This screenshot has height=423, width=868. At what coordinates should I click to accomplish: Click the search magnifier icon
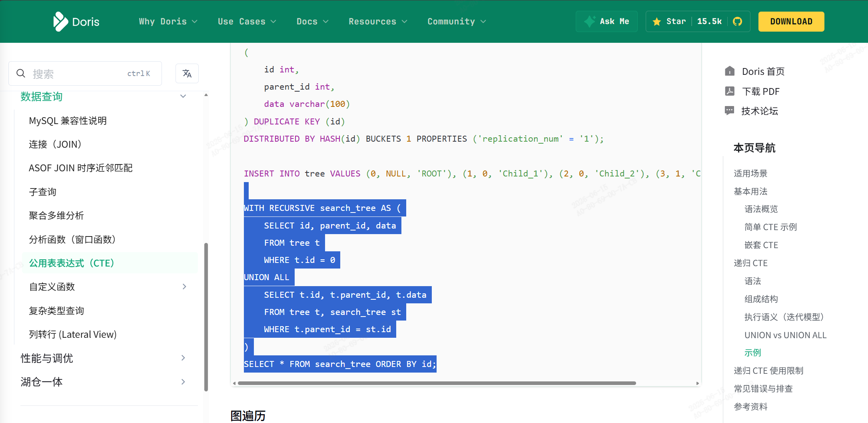pos(21,73)
